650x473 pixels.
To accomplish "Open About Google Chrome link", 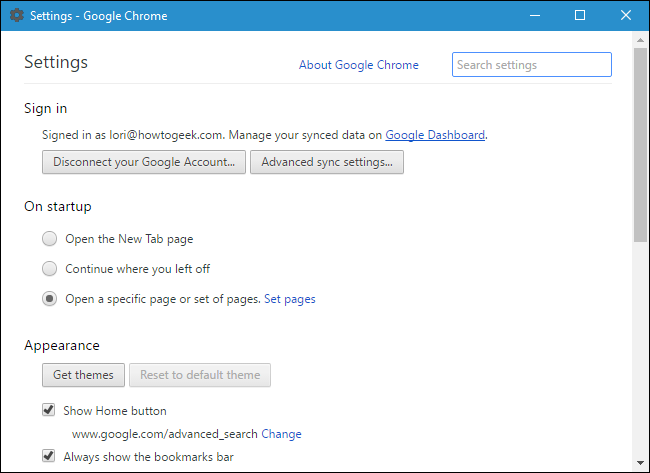I will (x=359, y=65).
